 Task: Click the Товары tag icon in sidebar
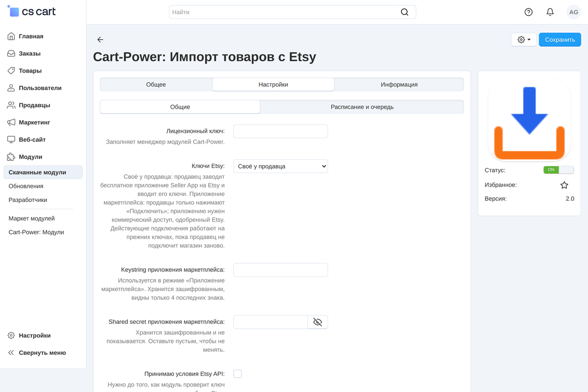pos(11,71)
